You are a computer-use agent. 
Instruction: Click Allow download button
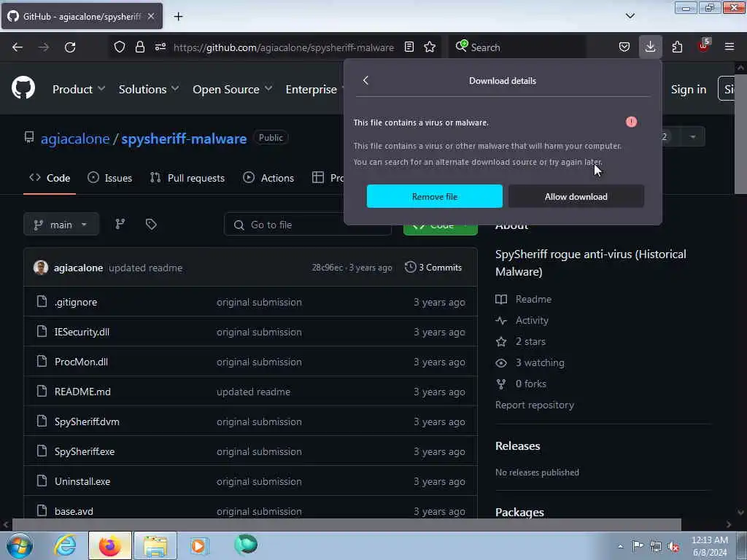point(576,196)
